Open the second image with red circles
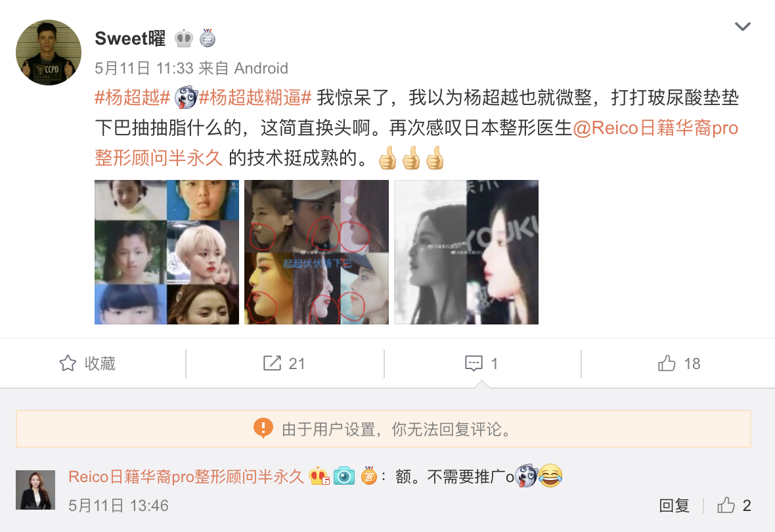 click(317, 252)
